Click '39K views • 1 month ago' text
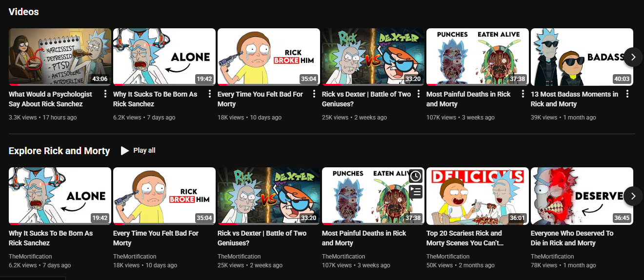 [563, 118]
